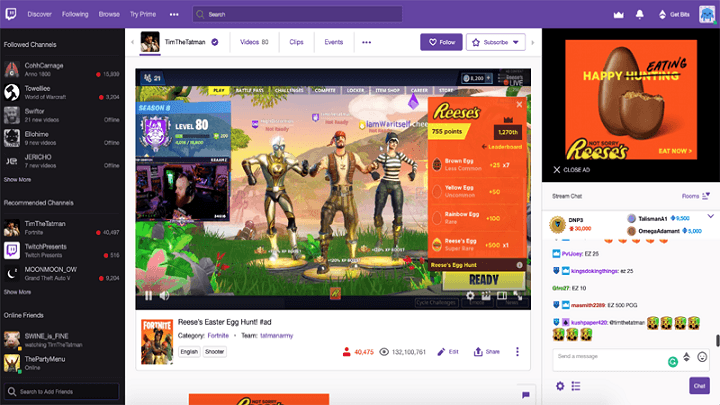The height and width of the screenshot is (405, 720).
Task: Focus the top Search field
Action: click(298, 14)
